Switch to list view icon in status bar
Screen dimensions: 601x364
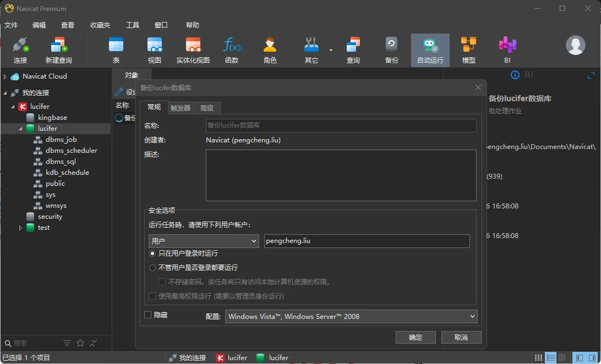tap(538, 357)
